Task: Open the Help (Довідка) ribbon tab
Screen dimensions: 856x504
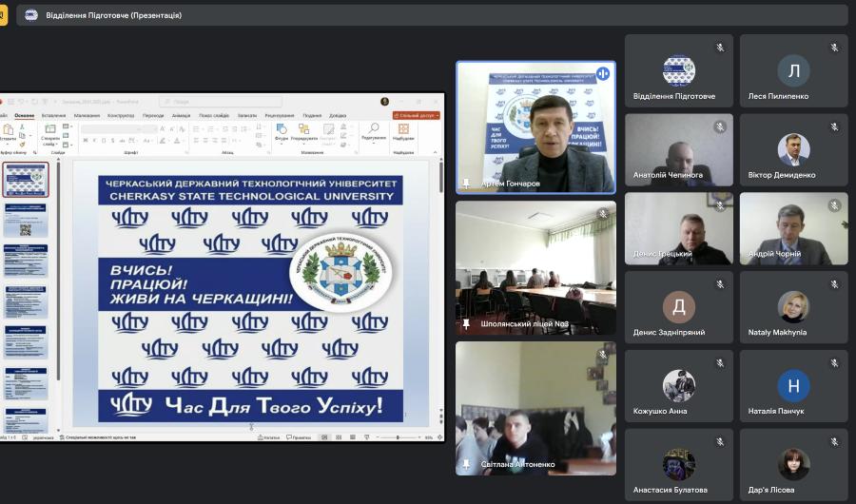Action: [x=338, y=116]
